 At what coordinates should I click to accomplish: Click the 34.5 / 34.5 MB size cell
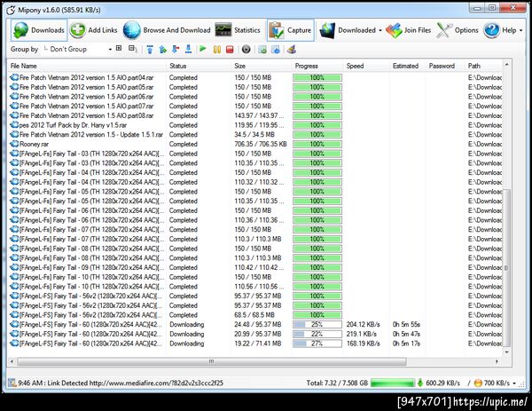[x=254, y=135]
